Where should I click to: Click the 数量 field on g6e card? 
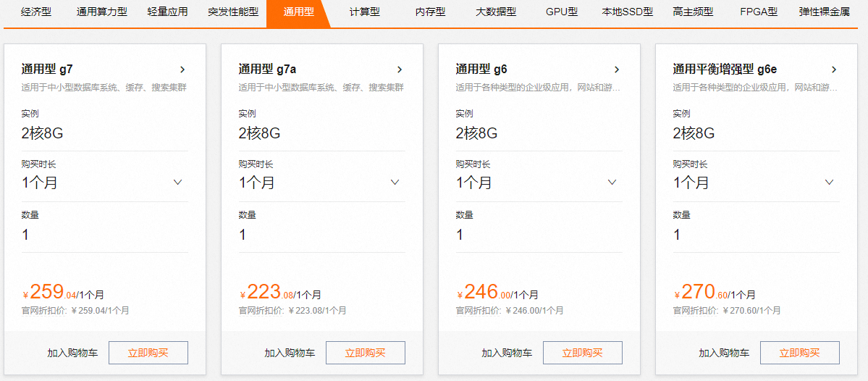757,235
